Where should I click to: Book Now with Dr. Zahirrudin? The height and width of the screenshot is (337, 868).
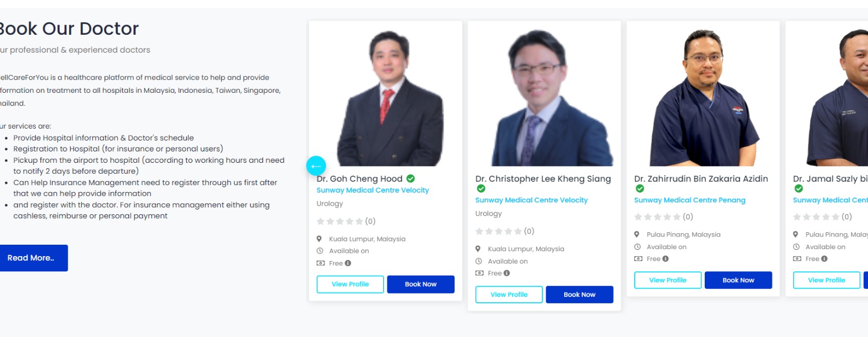(x=738, y=280)
